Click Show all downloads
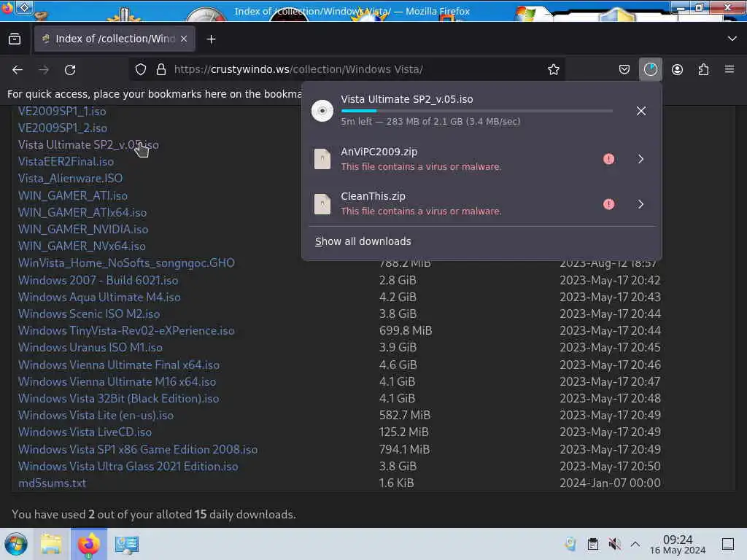Screen dimensions: 747x560 363,241
